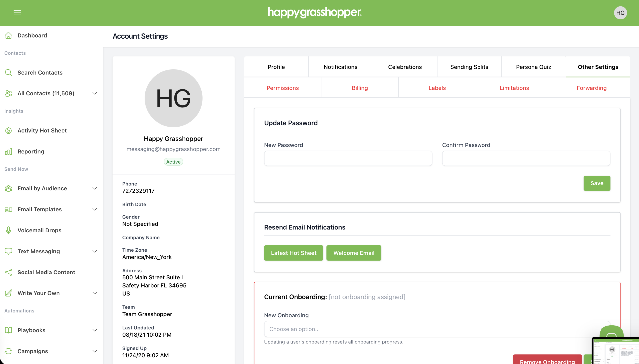
Task: Click the Voicemail Drops microphone icon
Action: [x=8, y=230]
